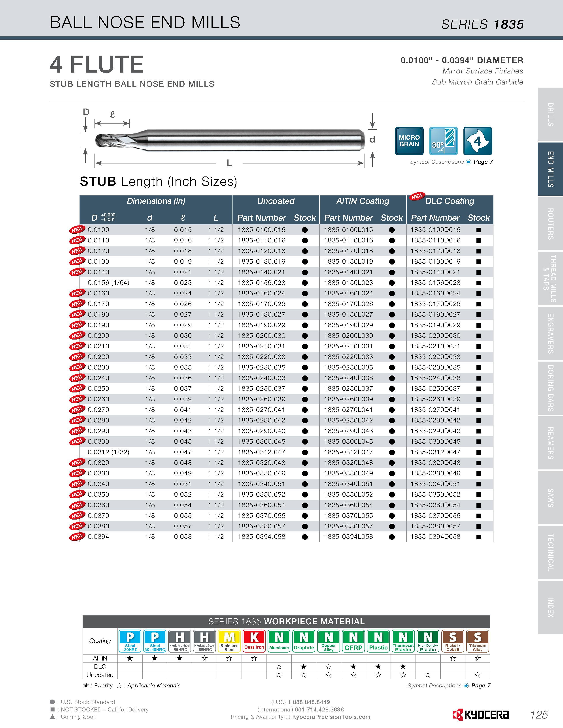Click the Uncoated row label in material table
563x728 pixels.
click(x=100, y=675)
